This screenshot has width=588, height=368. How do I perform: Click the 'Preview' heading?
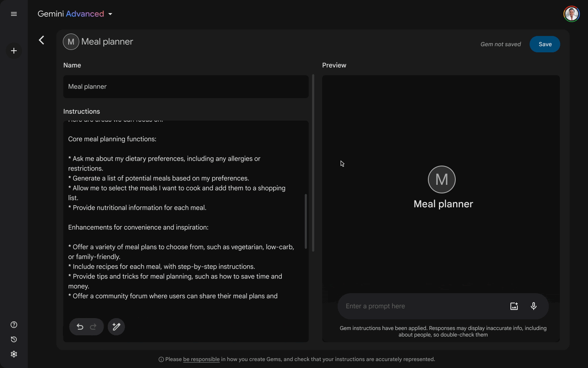[334, 65]
